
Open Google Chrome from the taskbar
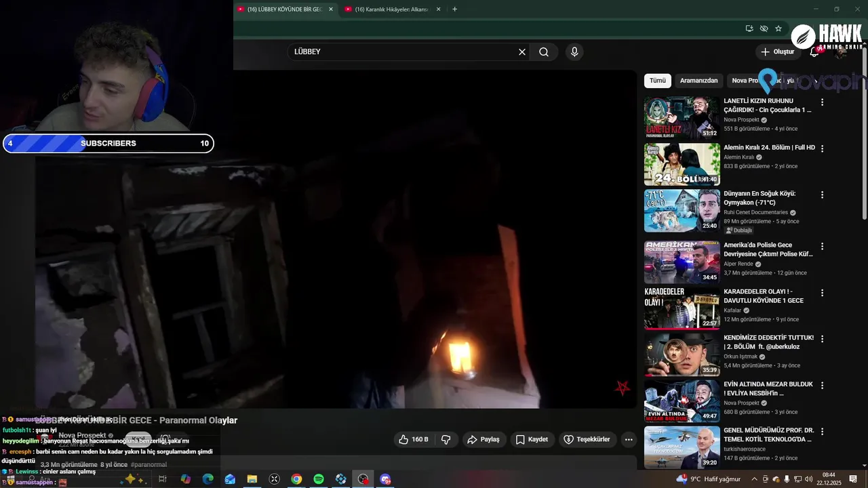coord(296,479)
